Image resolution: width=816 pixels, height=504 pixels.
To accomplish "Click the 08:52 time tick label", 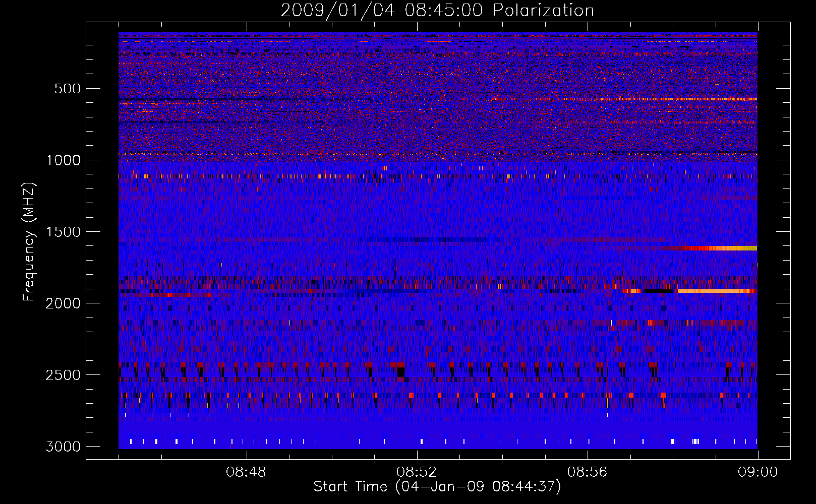I will coord(417,472).
